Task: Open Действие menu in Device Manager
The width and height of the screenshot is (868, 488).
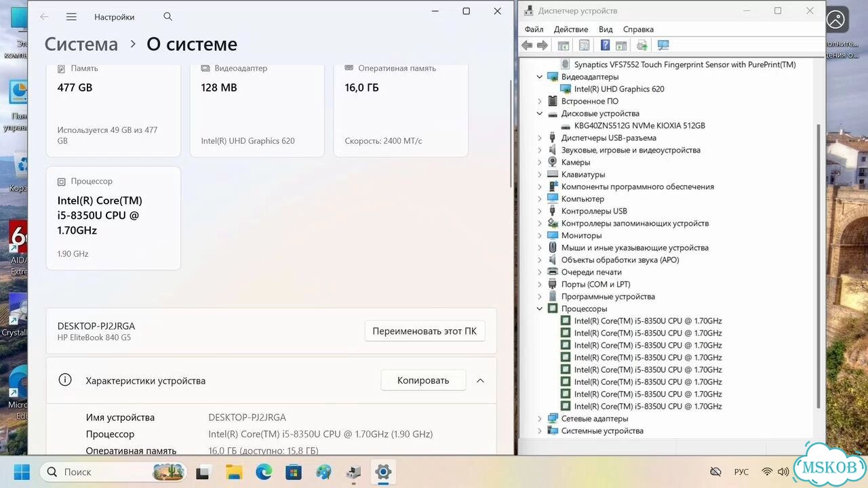Action: point(571,29)
